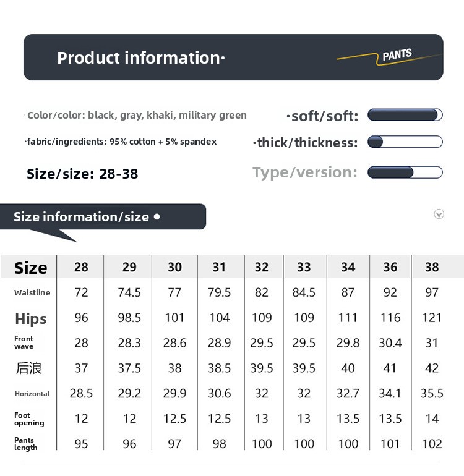Select size 38 column header
Image resolution: width=464 pixels, height=476 pixels.
432,267
